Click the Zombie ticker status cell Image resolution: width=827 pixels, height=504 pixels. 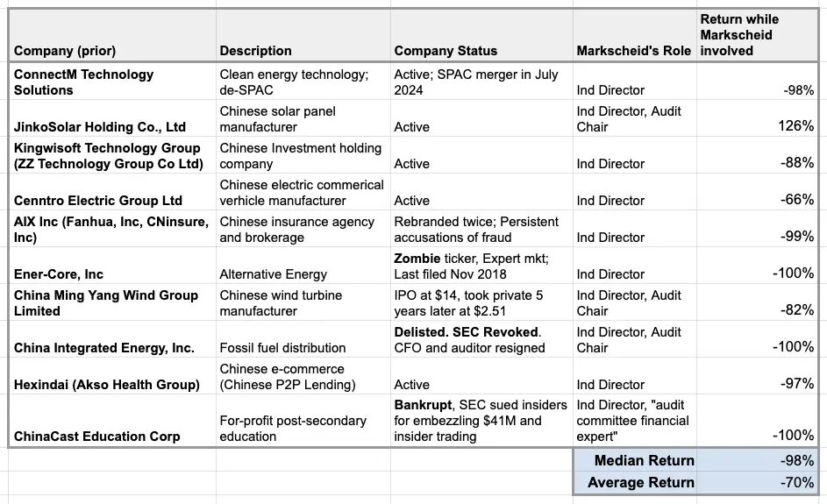pyautogui.click(x=481, y=265)
